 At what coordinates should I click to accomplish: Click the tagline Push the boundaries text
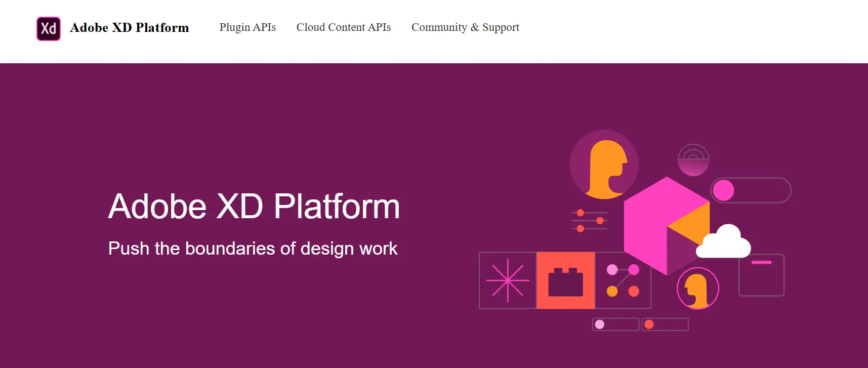click(253, 249)
